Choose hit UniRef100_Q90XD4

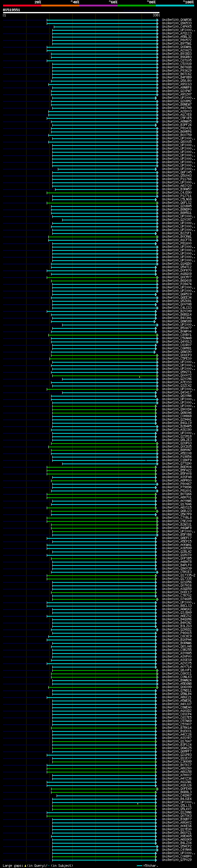pos(176,410)
